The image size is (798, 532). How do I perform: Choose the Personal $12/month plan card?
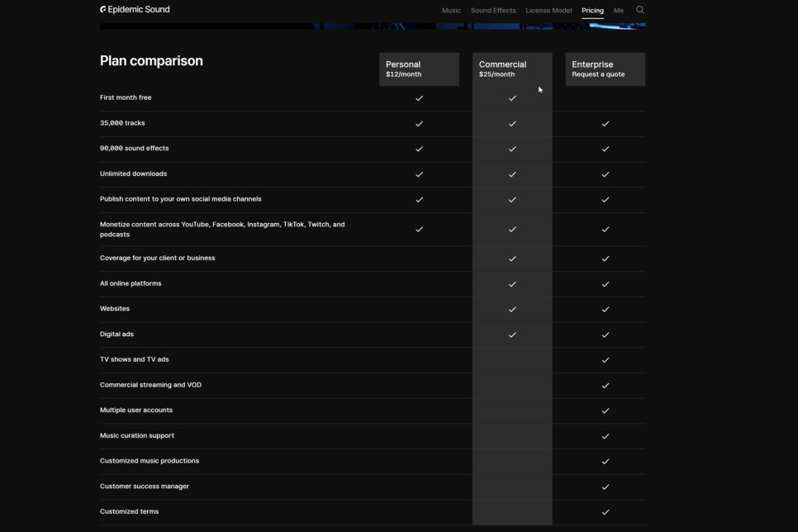click(x=419, y=69)
